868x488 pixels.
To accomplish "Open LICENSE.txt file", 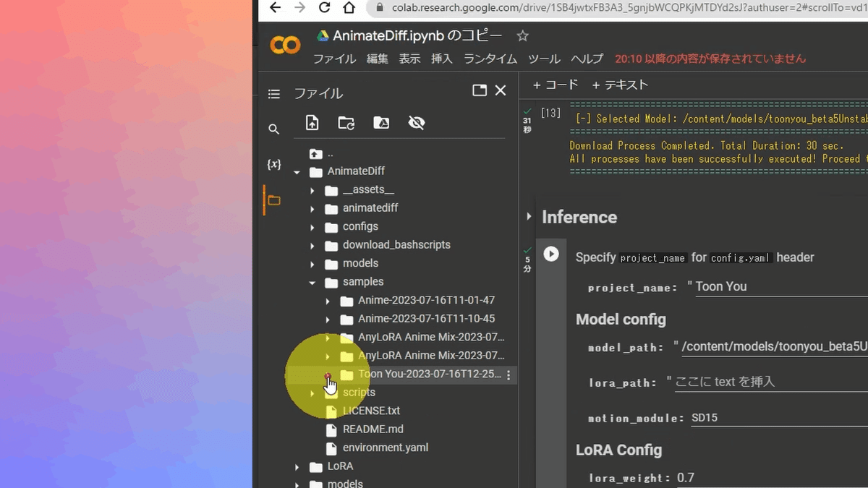I will click(x=371, y=411).
